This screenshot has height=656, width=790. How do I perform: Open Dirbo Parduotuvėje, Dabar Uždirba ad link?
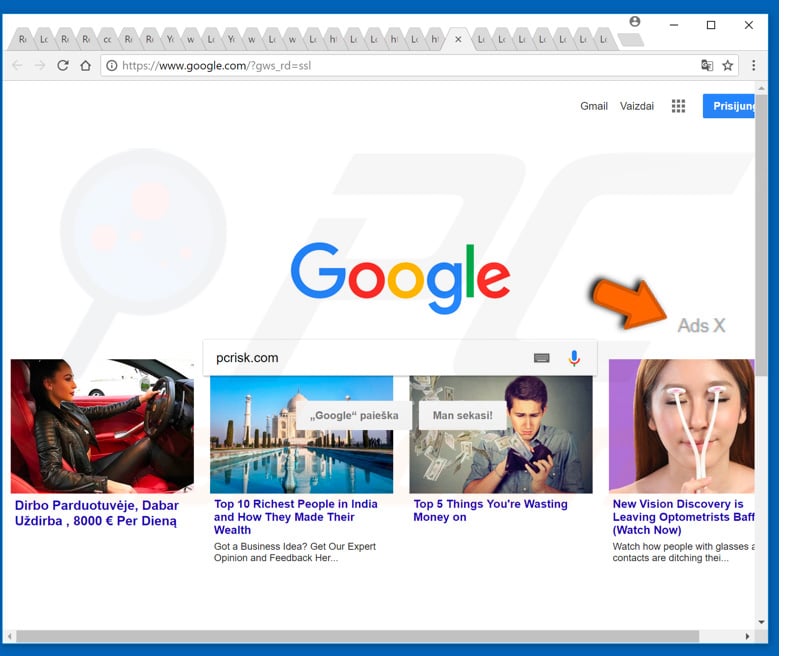(x=97, y=513)
